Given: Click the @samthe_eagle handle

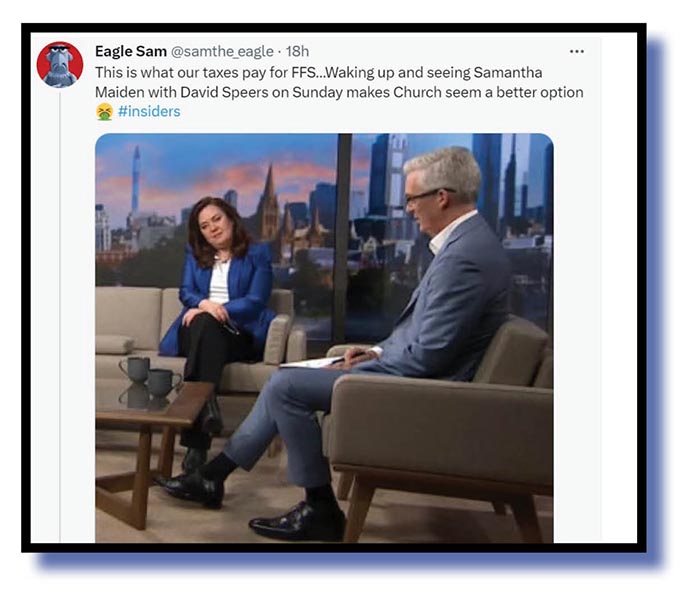Looking at the screenshot, I should tap(222, 51).
